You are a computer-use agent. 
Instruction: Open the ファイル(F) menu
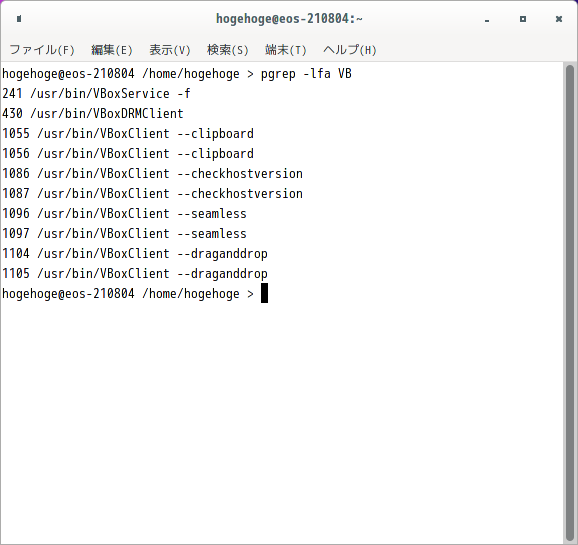pos(42,50)
